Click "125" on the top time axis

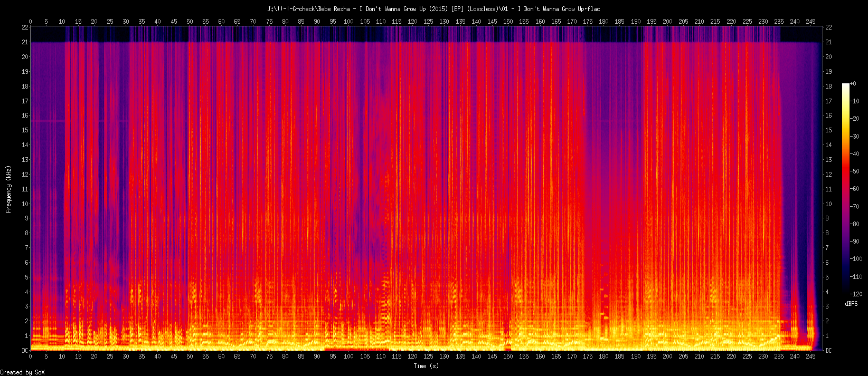428,22
